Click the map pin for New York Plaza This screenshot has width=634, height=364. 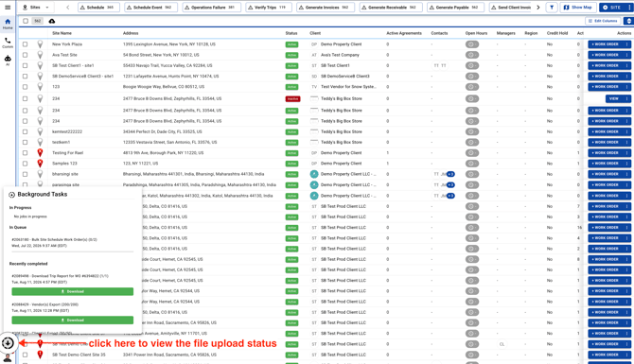click(x=40, y=44)
